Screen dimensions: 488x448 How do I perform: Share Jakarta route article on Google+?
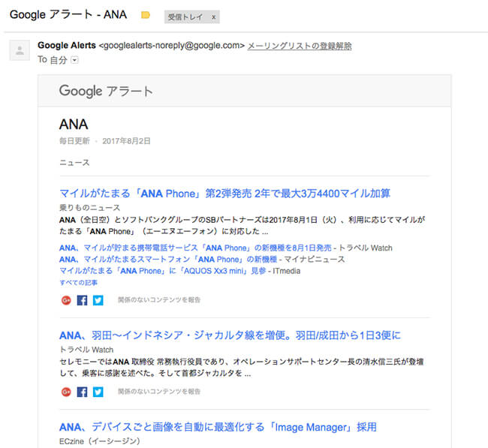(66, 392)
